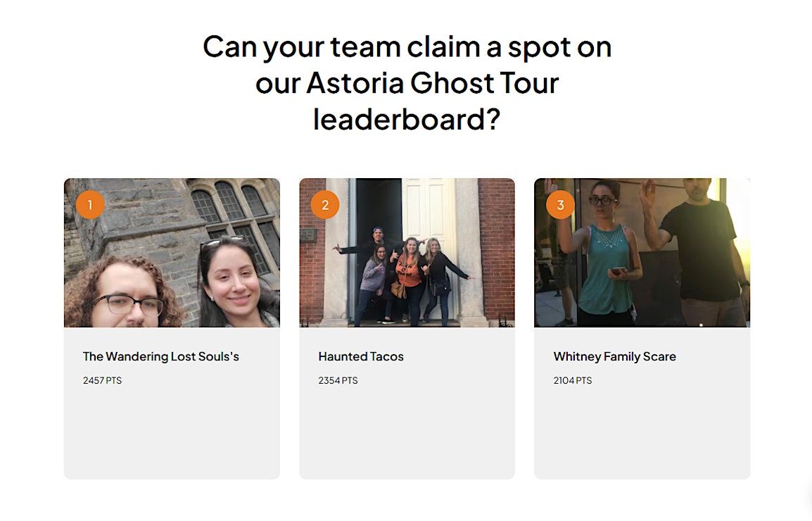Open The Wandering Lost Souls's team photo

(172, 253)
